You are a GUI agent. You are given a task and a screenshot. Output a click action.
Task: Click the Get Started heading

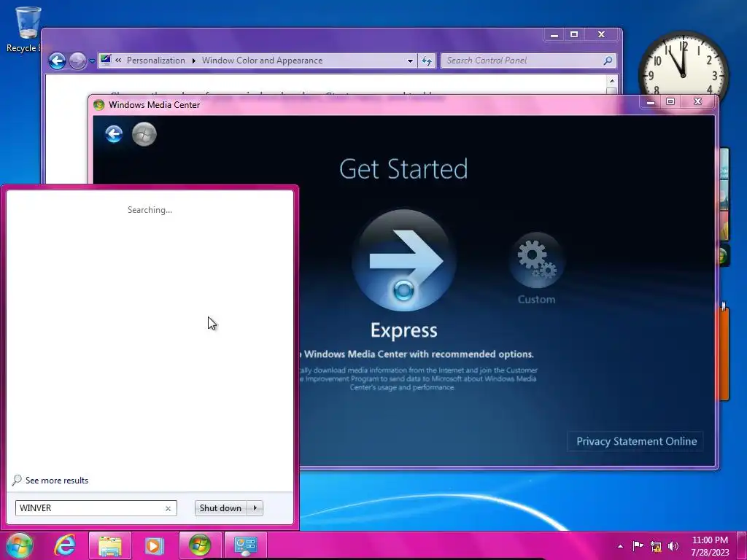[x=403, y=169]
